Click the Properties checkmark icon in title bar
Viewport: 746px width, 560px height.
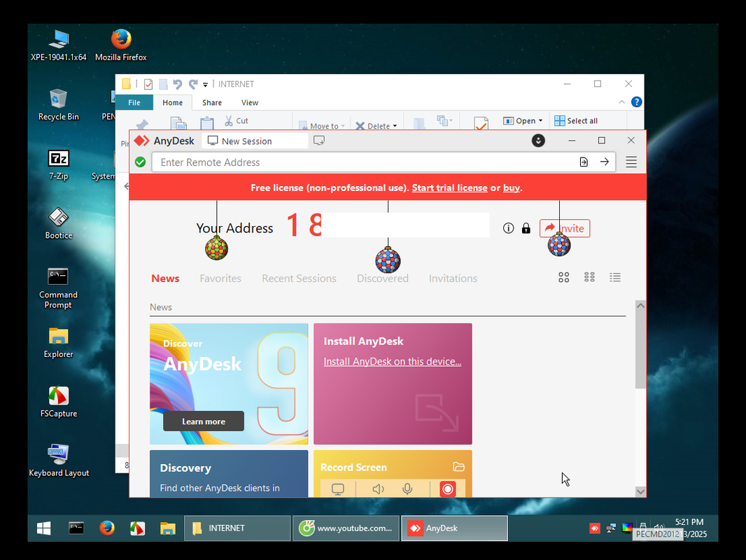point(148,84)
